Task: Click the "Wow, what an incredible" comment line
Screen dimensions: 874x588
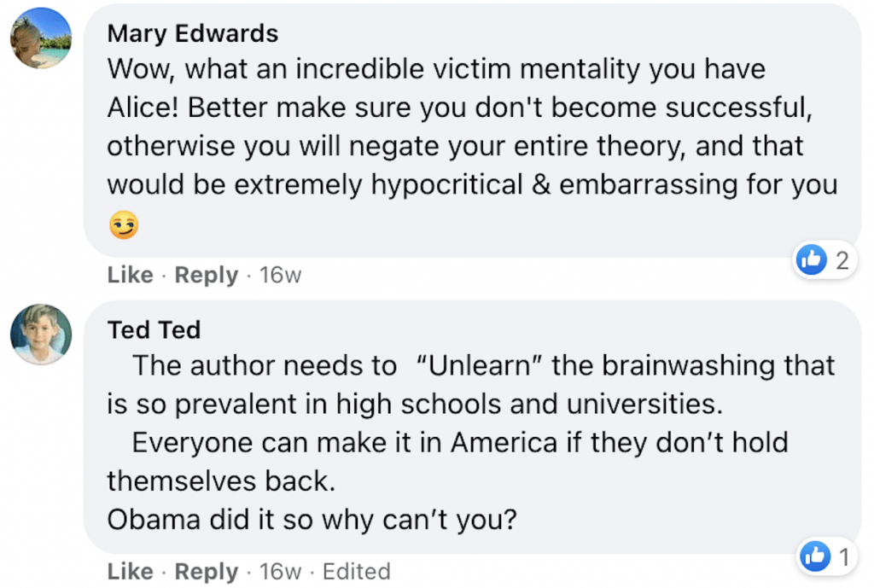Action: pos(436,69)
